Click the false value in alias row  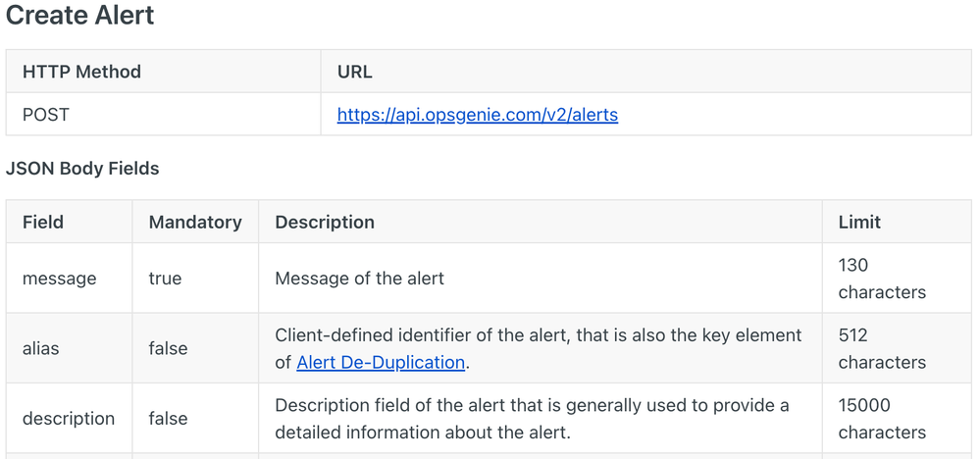pos(168,348)
